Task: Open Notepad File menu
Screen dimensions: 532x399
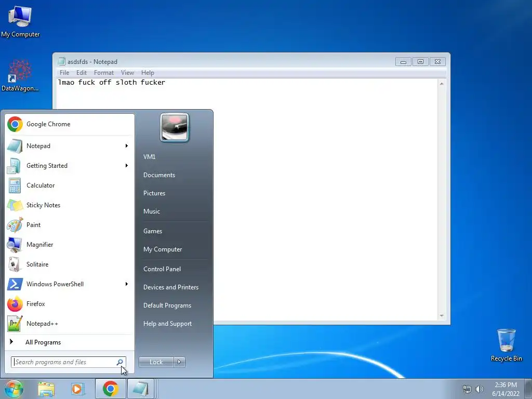Action: pos(64,73)
